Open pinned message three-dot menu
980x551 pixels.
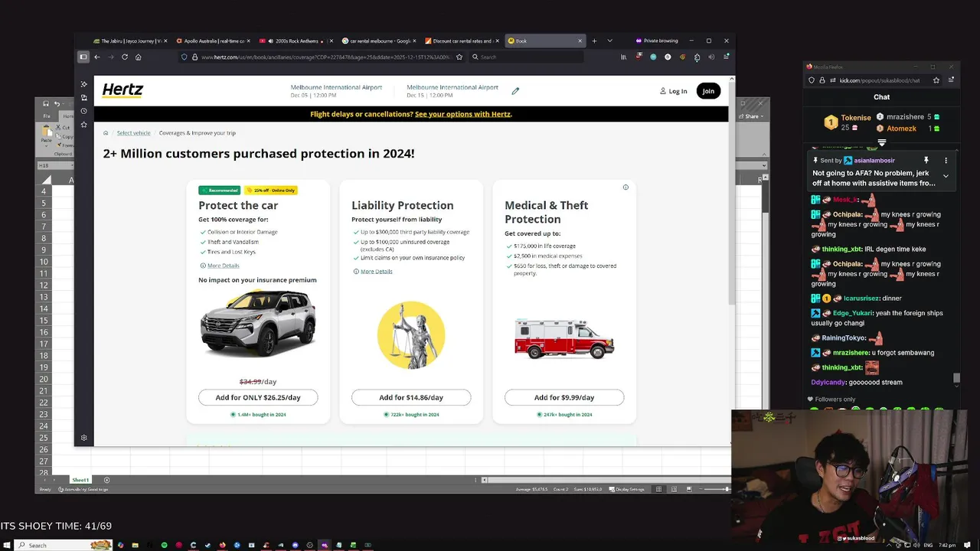[946, 161]
